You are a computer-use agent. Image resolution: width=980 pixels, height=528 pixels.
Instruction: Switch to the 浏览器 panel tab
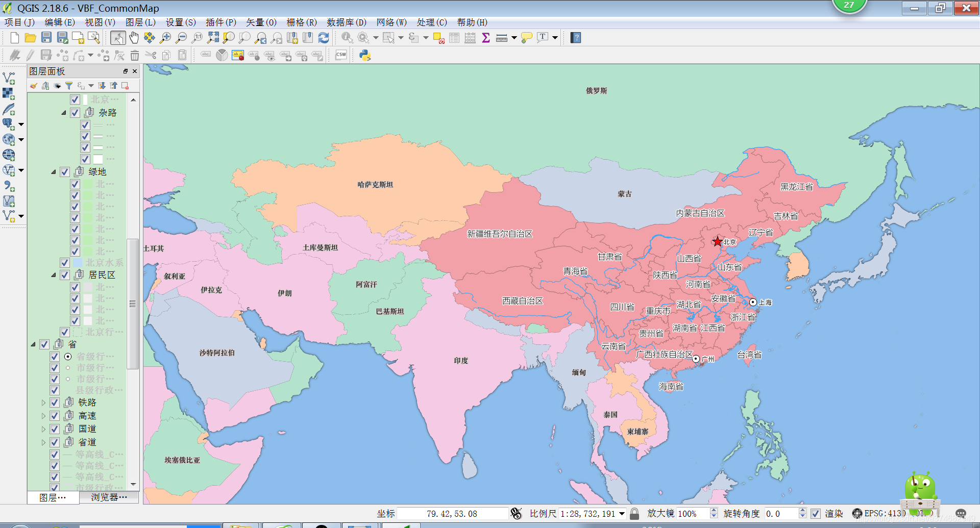pos(109,497)
